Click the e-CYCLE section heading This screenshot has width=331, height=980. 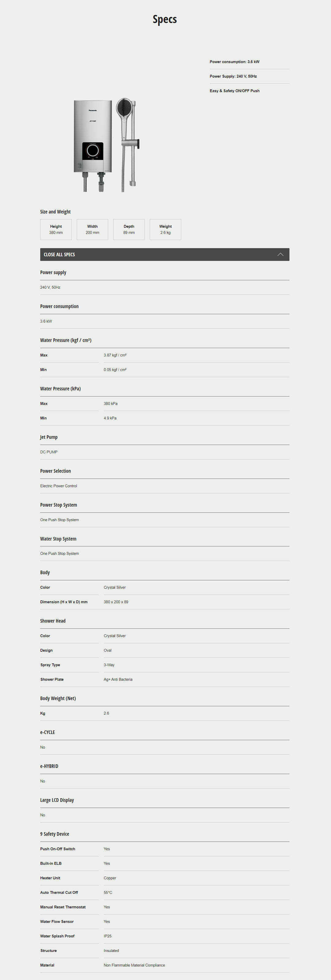point(47,732)
